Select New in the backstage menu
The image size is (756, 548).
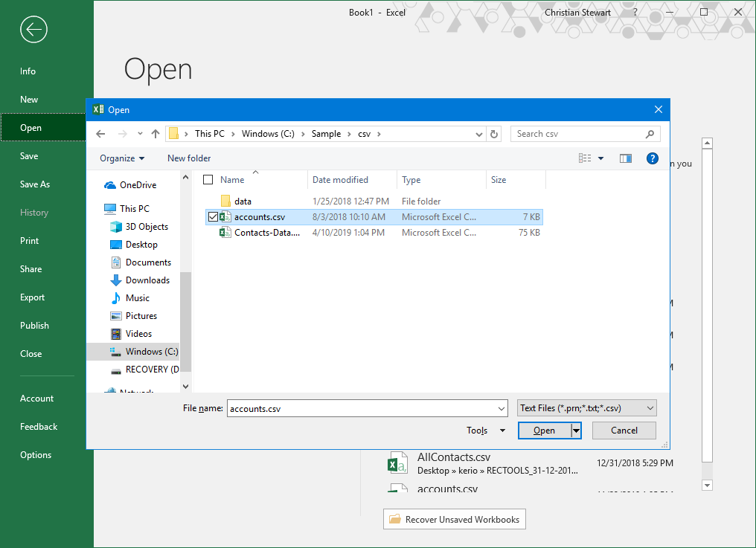pyautogui.click(x=29, y=100)
